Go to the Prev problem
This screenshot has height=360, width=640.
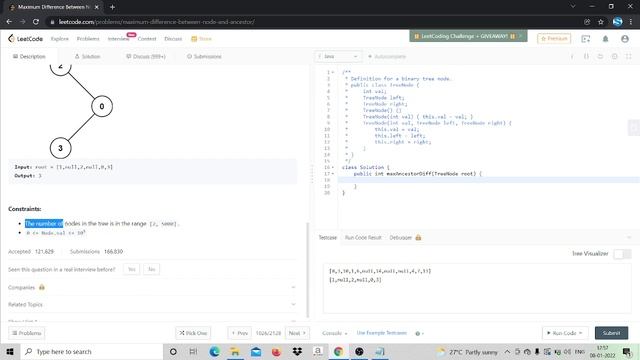click(x=240, y=333)
